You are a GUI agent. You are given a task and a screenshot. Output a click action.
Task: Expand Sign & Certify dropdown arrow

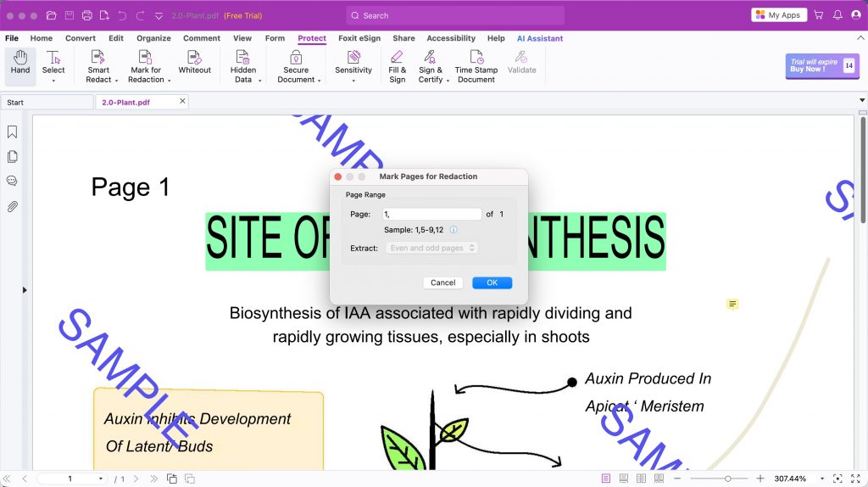448,81
